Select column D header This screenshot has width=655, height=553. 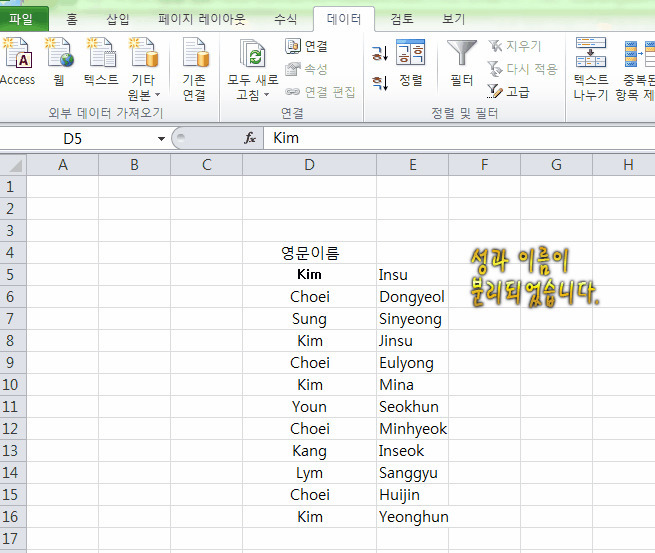(310, 165)
